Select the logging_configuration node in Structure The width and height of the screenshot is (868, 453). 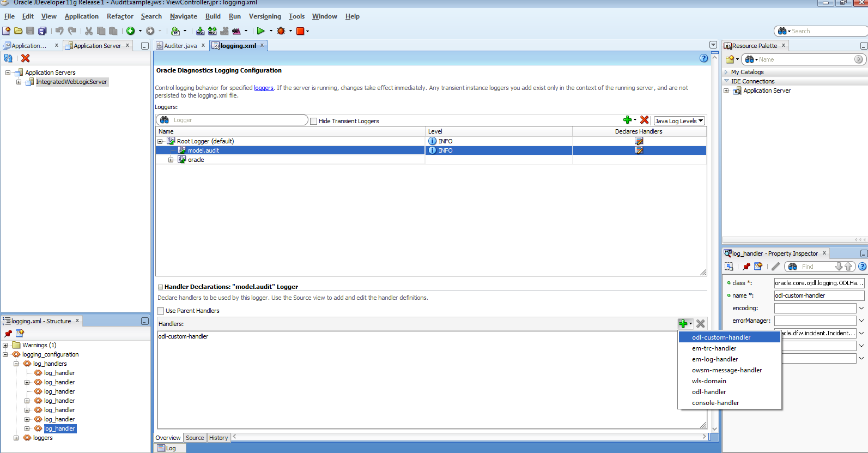coord(50,354)
